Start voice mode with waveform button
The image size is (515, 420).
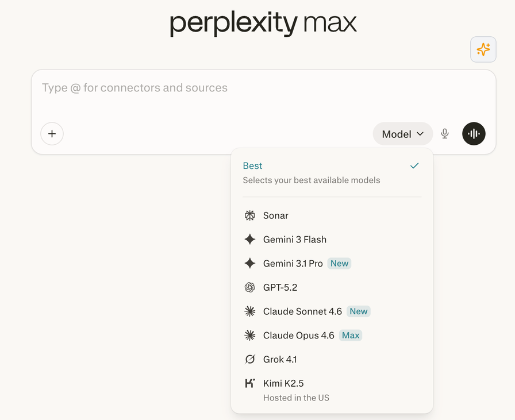click(474, 134)
